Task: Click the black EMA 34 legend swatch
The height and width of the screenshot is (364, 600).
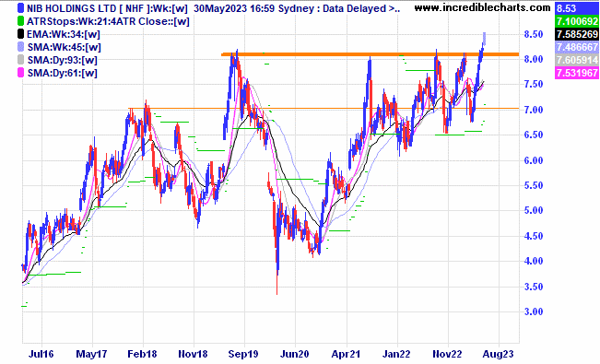Action: [x=20, y=34]
